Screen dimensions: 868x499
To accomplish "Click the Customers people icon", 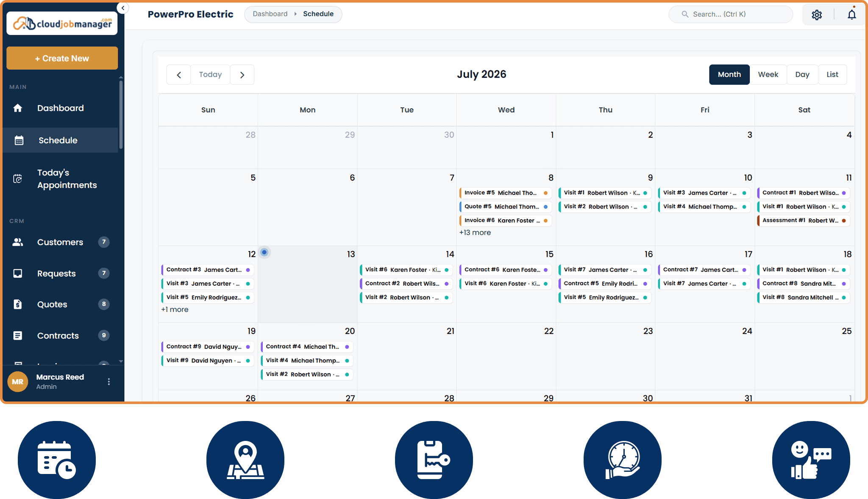I will (x=18, y=242).
